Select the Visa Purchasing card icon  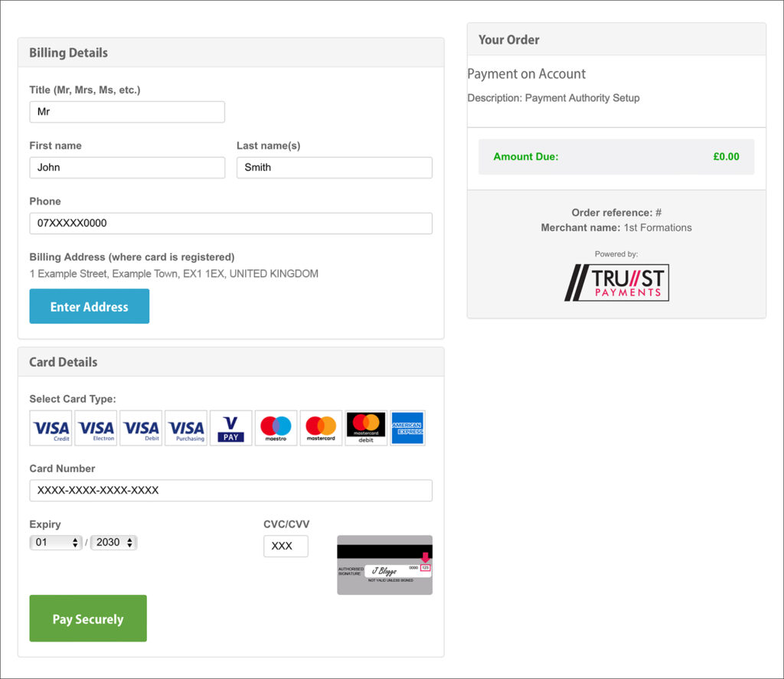(x=185, y=428)
